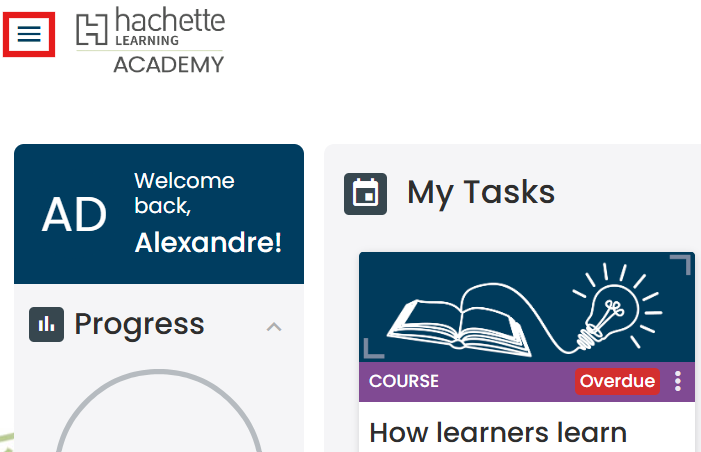Click the Hachette H logo mark

[91, 31]
